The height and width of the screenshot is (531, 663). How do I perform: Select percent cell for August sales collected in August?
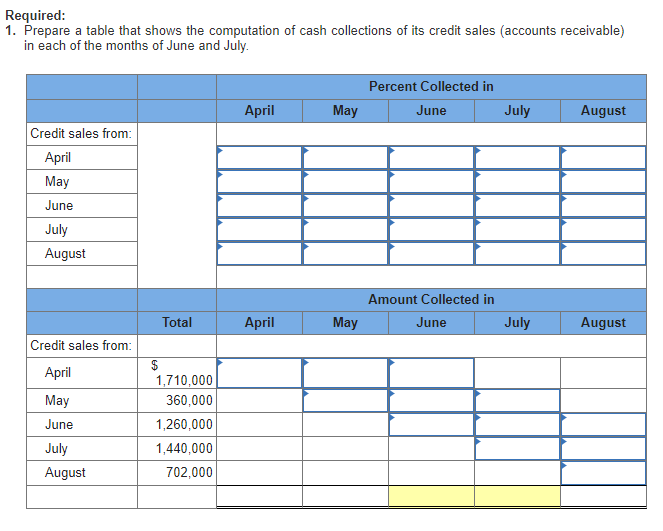(x=603, y=254)
